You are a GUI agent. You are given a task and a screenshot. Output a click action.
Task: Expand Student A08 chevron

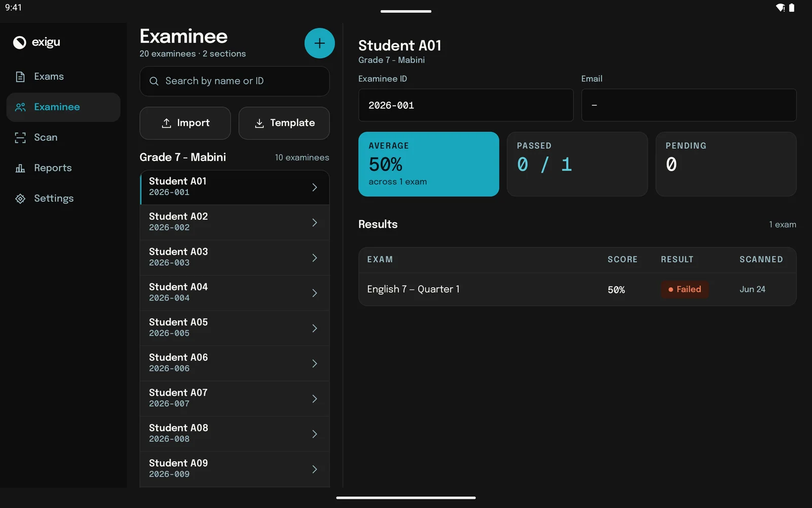click(x=315, y=434)
